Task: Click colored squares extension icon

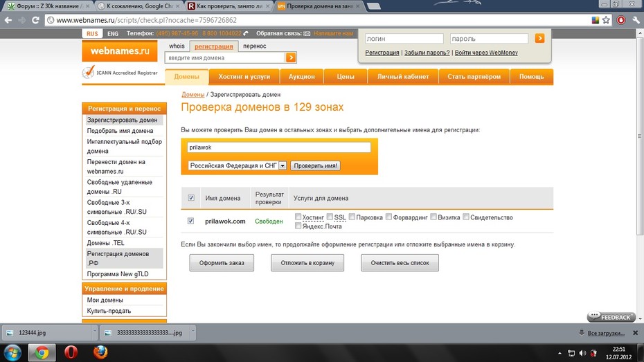Action: point(595,20)
